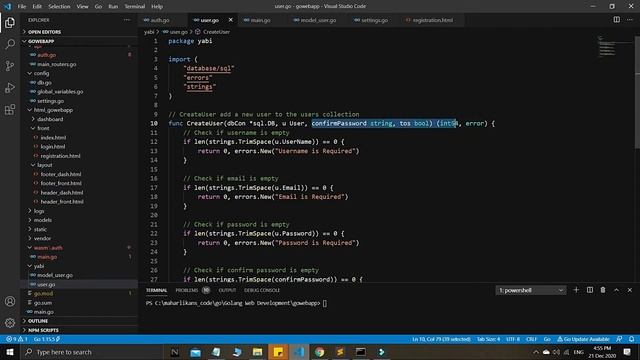Expand the dashboard folder
Image resolution: width=640 pixels, height=360 pixels.
50,119
